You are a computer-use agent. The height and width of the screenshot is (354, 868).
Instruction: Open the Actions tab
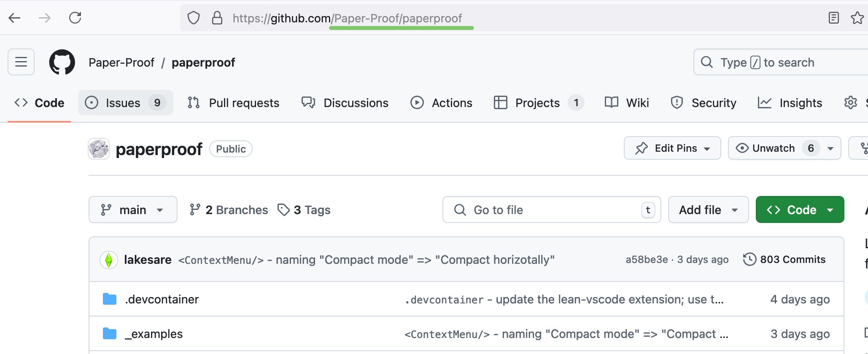[441, 103]
